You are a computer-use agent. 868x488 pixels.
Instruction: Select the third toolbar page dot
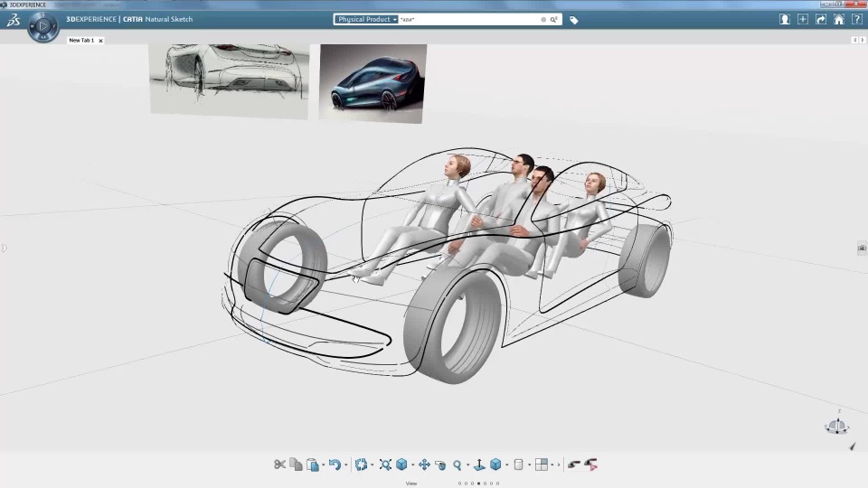pyautogui.click(x=472, y=483)
